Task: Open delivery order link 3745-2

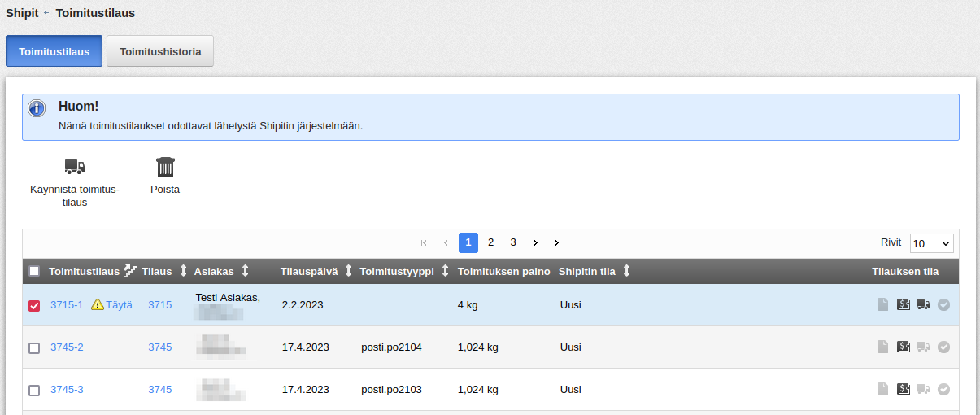Action: [67, 347]
